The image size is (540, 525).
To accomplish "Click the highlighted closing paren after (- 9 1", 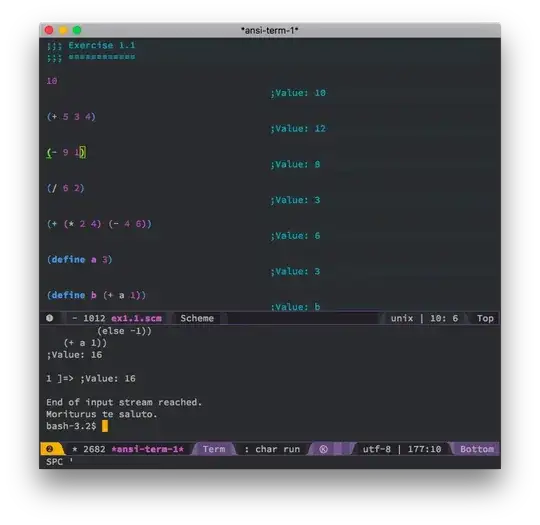I will point(83,152).
